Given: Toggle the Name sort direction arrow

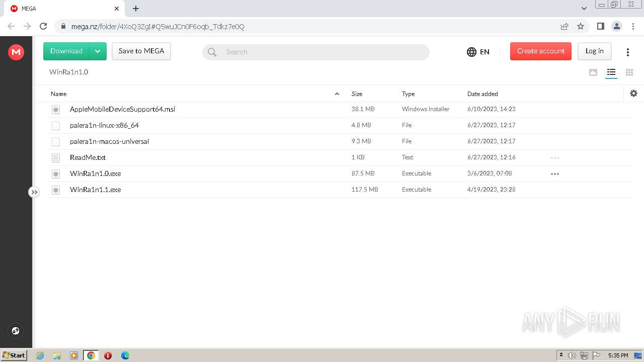Looking at the screenshot, I should (x=337, y=94).
